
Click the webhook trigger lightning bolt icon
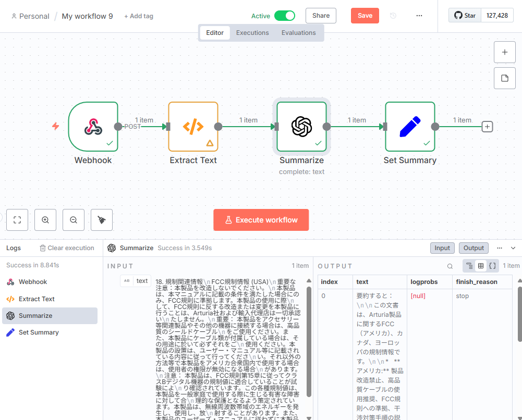click(x=56, y=126)
